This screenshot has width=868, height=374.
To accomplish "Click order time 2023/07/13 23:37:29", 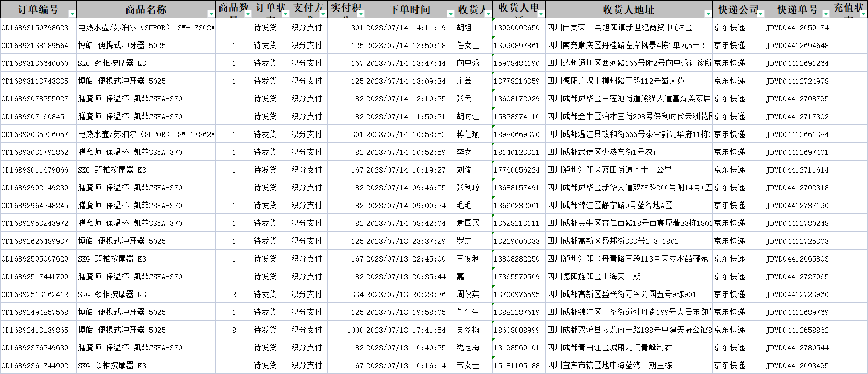I will point(406,241).
